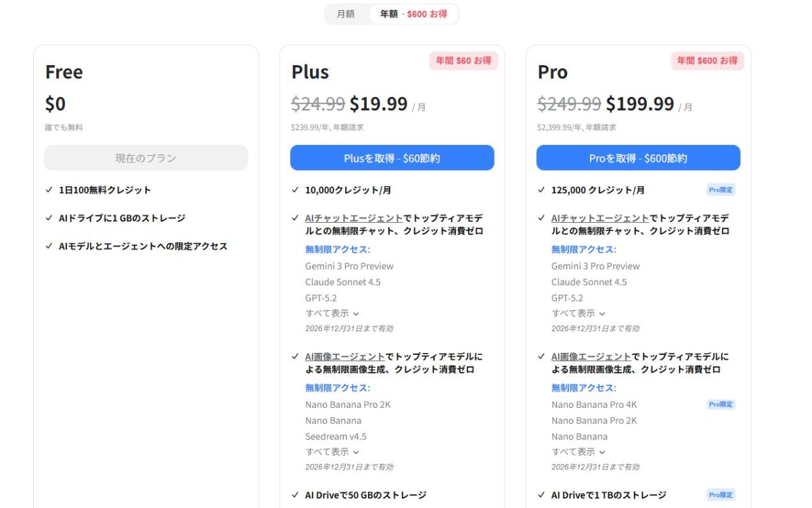Open AIチャットエージェント link in Pro plan
Image resolution: width=812 pixels, height=508 pixels.
tap(600, 219)
